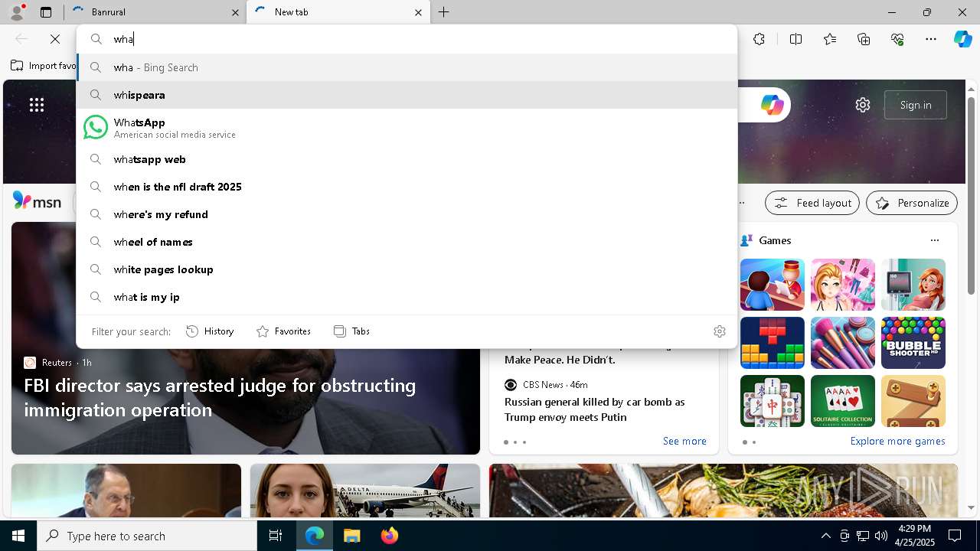Switch to the Banrural tab
The width and height of the screenshot is (980, 551).
(154, 12)
